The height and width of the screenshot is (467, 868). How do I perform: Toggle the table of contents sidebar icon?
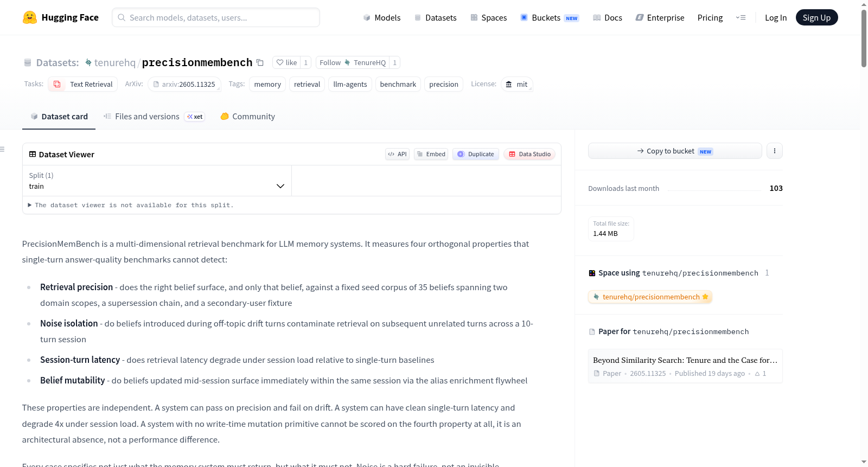pos(2,149)
